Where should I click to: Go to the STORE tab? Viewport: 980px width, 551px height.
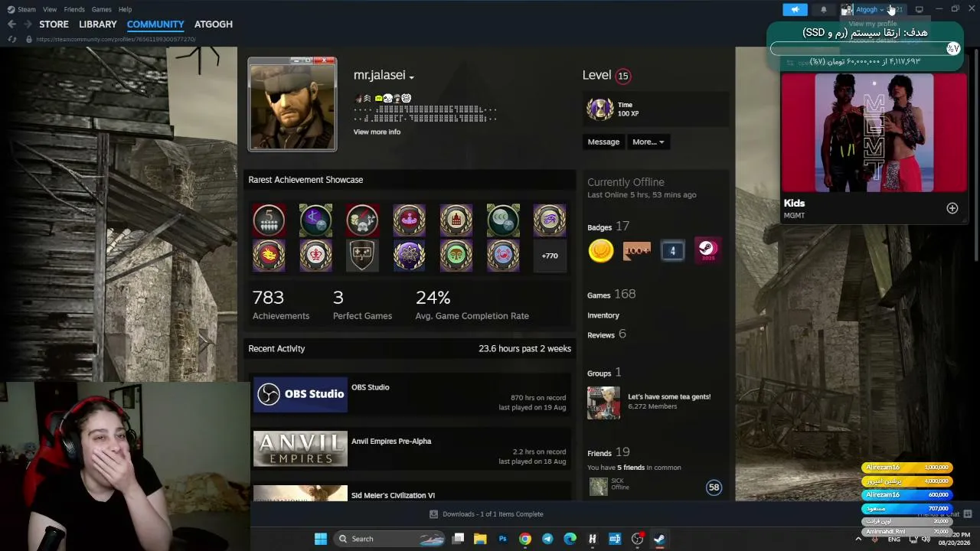coord(54,24)
